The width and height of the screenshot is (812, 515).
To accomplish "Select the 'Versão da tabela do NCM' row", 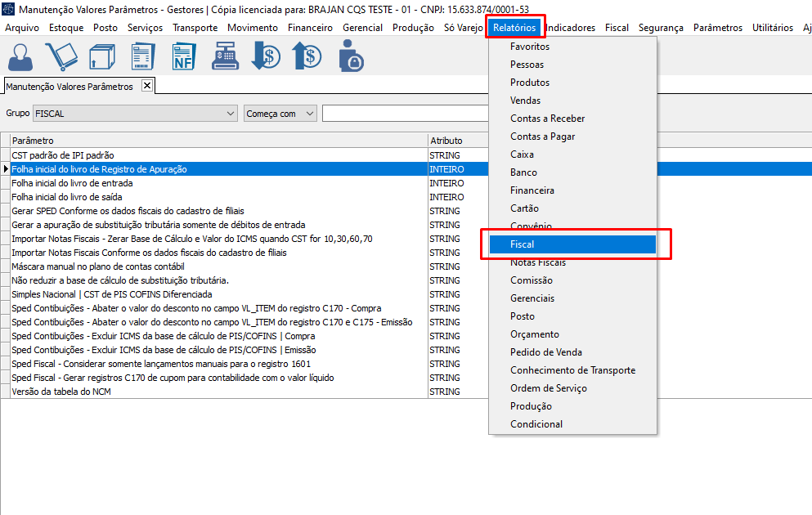I will tap(62, 392).
